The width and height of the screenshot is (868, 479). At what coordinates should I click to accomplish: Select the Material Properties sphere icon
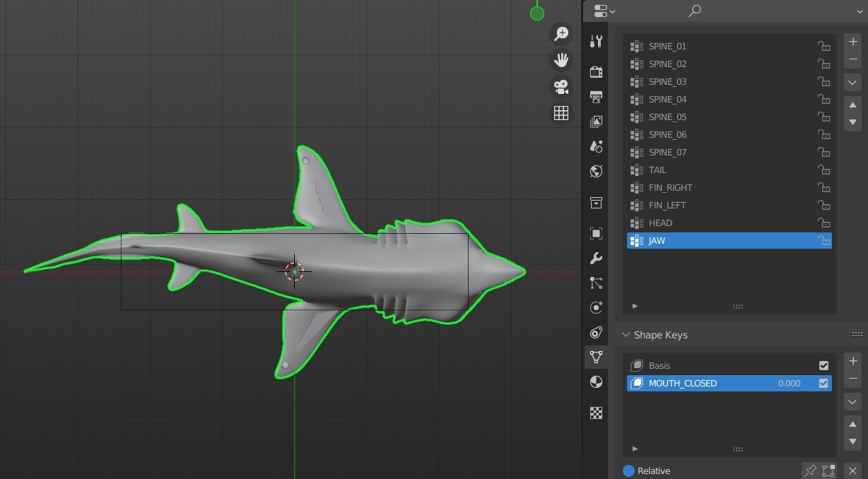(596, 382)
